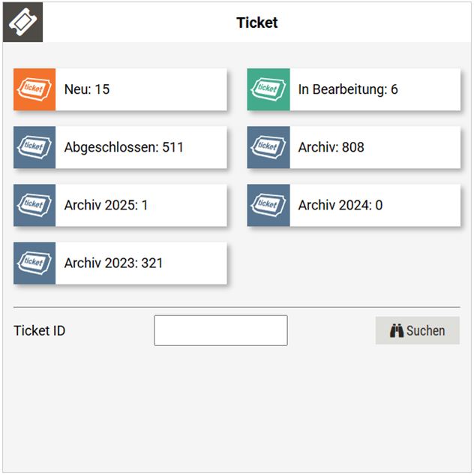Click the "Ticket" header title

[257, 23]
